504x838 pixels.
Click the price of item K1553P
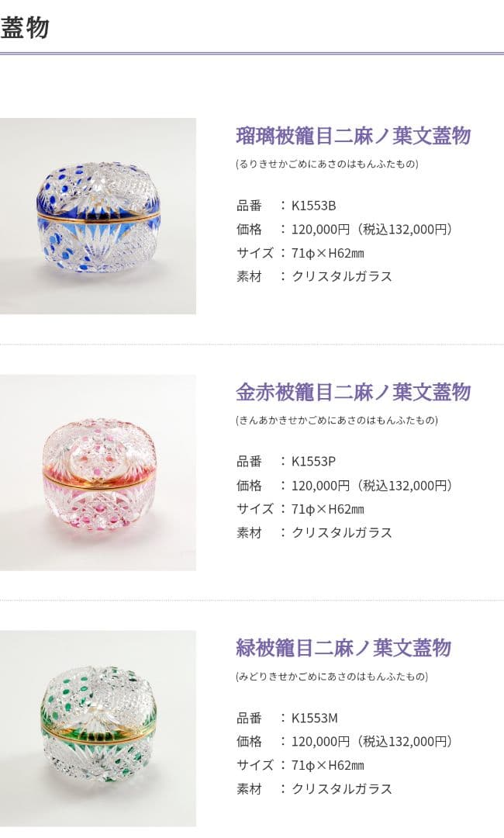point(371,485)
